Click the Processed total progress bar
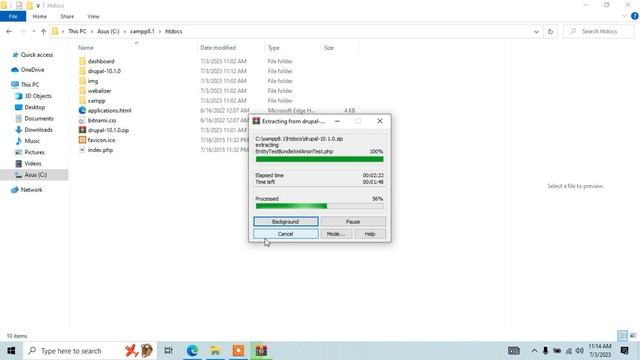 pyautogui.click(x=320, y=206)
